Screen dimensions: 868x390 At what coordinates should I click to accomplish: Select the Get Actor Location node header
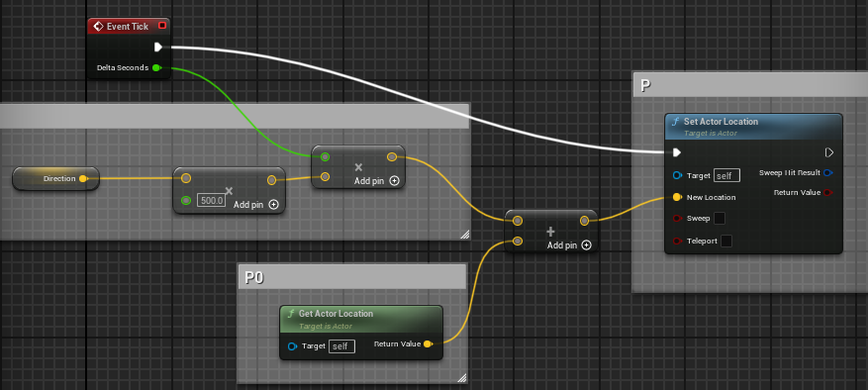(361, 319)
